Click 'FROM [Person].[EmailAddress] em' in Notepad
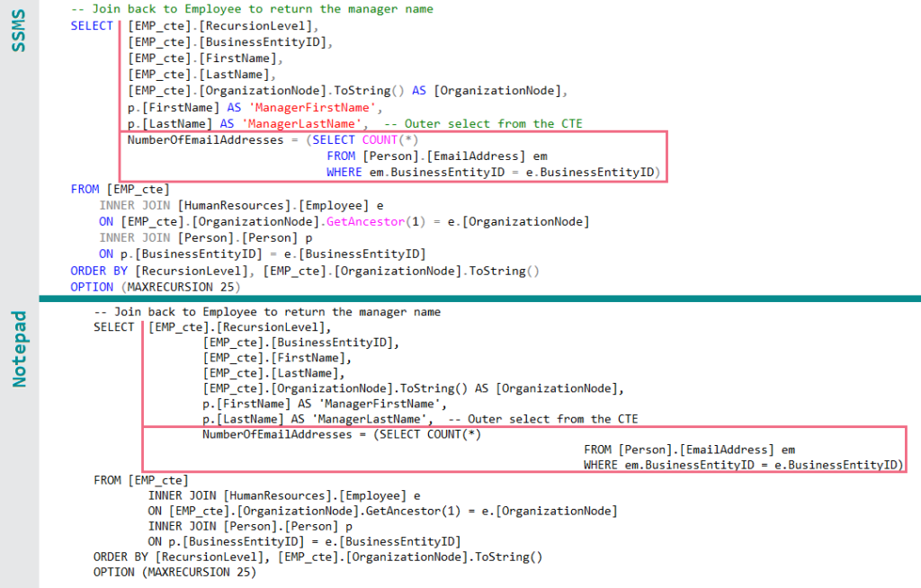 [x=689, y=450]
